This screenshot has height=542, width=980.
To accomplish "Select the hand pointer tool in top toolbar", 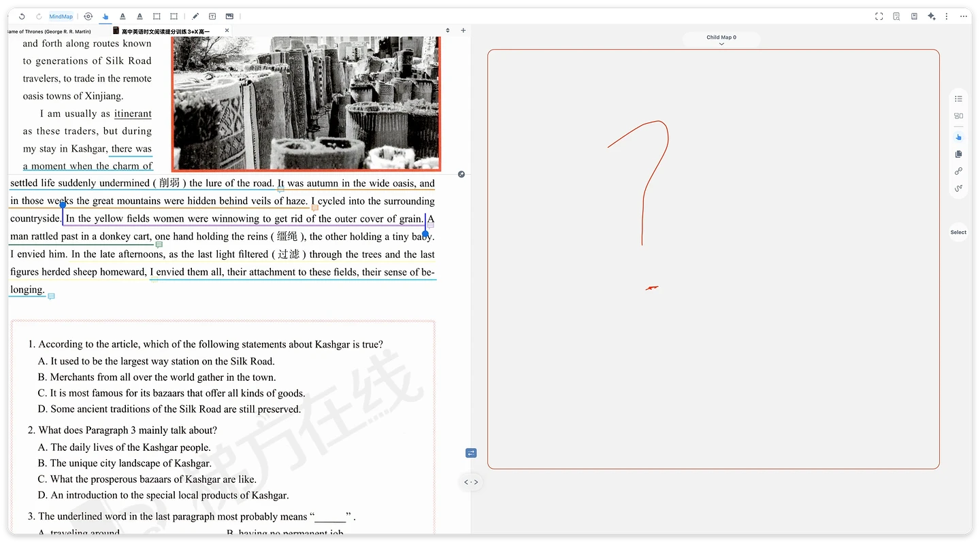I will (105, 16).
